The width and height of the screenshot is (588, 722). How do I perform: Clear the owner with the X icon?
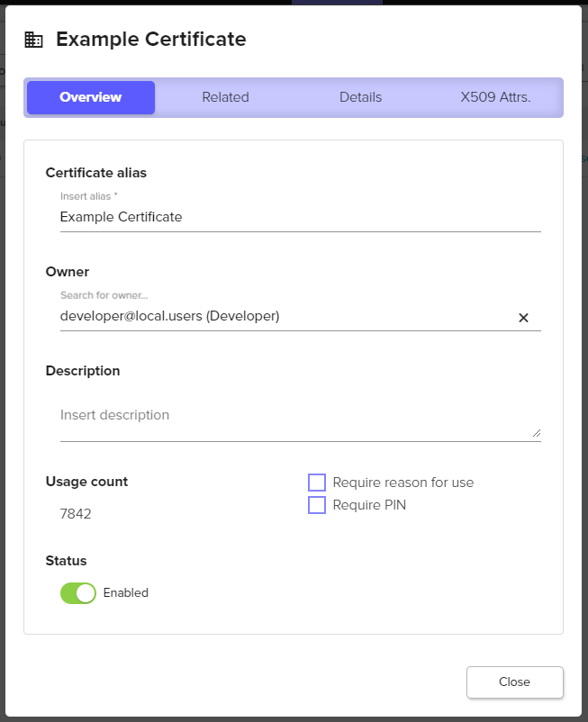coord(523,318)
